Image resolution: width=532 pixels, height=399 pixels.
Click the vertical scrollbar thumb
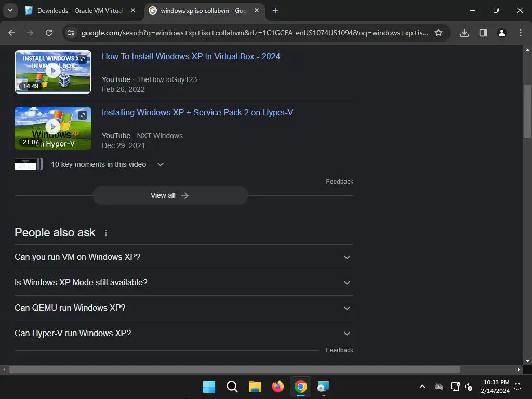(527, 111)
